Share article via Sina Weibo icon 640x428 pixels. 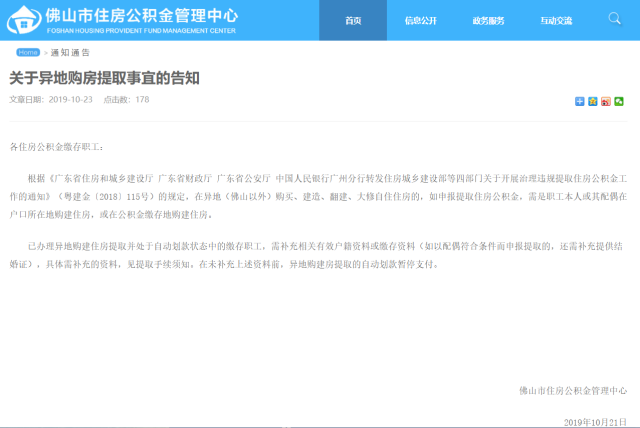[x=606, y=101]
